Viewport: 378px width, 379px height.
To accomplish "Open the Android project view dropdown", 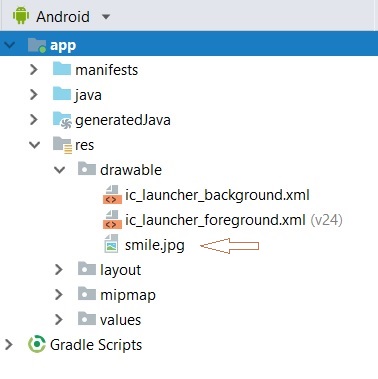I will (x=106, y=17).
